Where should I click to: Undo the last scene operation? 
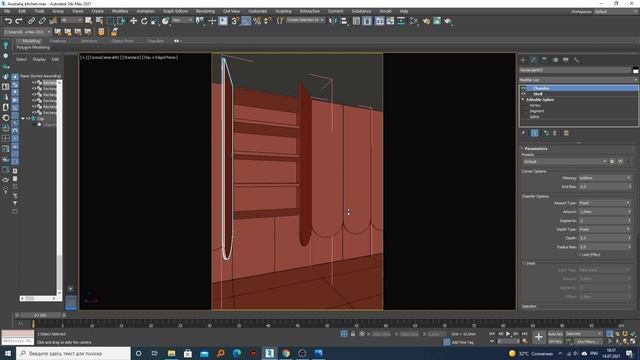click(x=8, y=21)
